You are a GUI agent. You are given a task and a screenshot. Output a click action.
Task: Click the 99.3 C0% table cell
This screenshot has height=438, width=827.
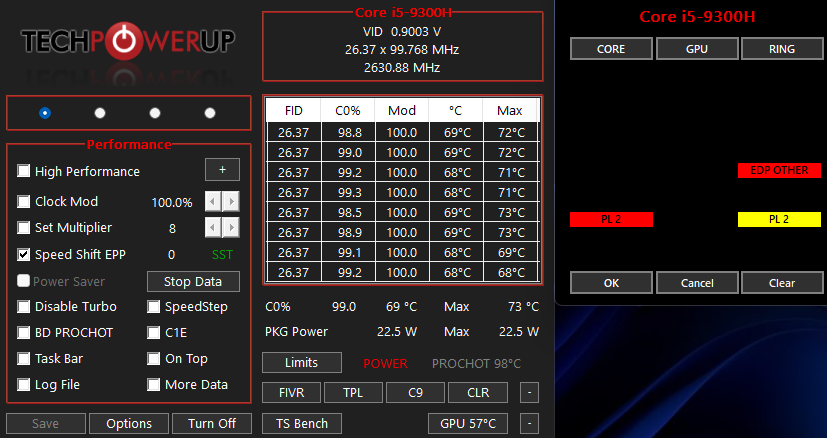pyautogui.click(x=349, y=193)
